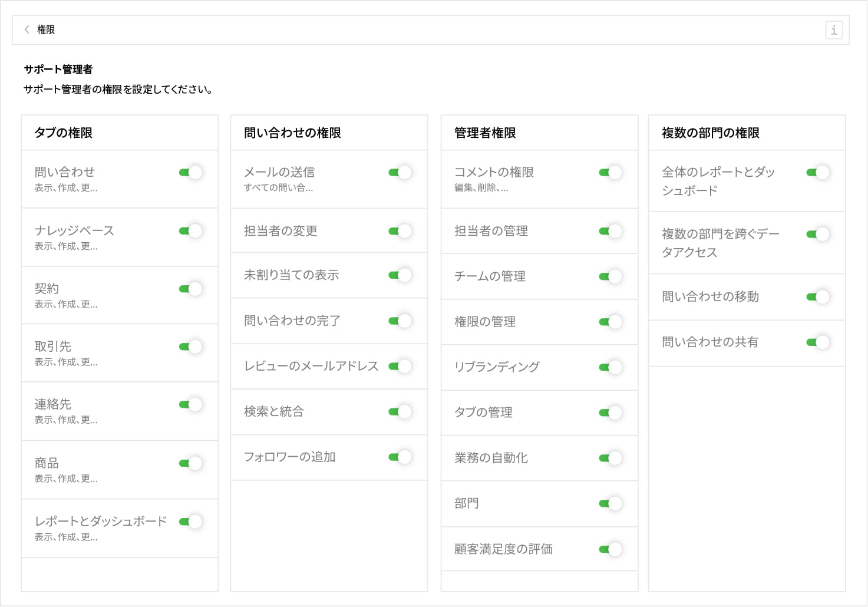The height and width of the screenshot is (607, 868).
Task: Expand the 取引先 permission details
Action: (x=66, y=362)
